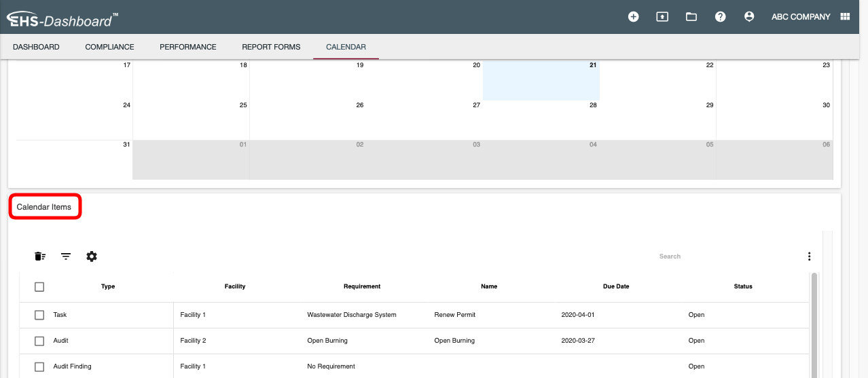
Task: Click the add (plus) icon in header
Action: point(633,17)
